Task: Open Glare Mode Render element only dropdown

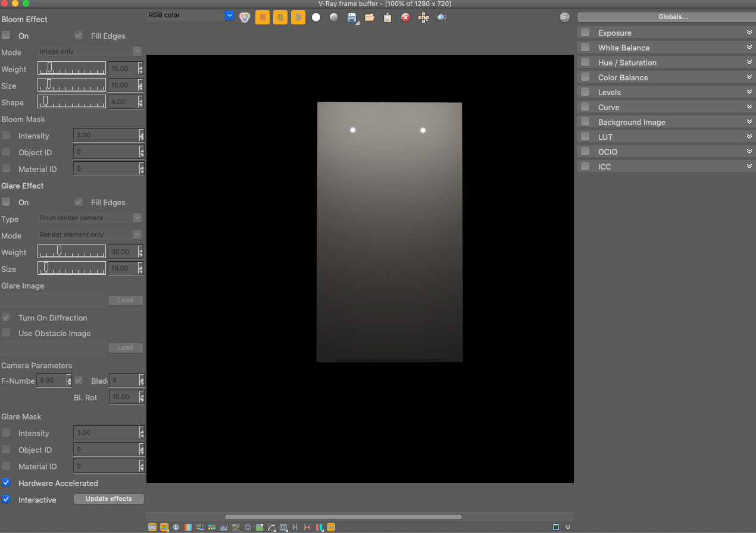Action: [x=90, y=234]
